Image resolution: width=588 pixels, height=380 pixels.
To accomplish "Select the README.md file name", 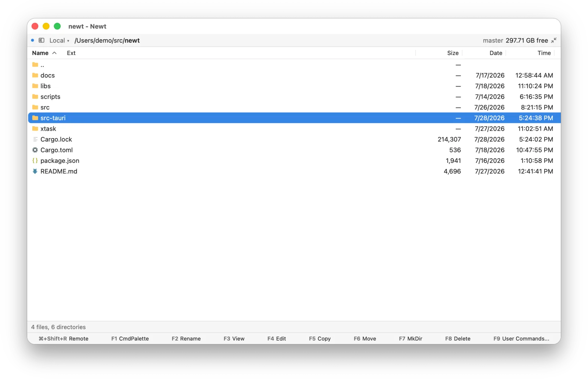I will tap(59, 171).
